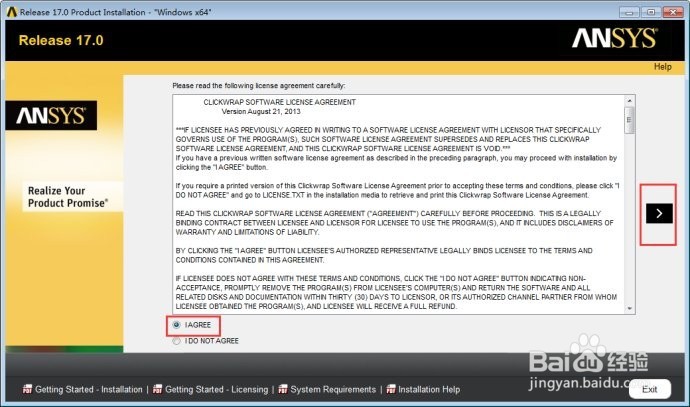Viewport: 690px width, 407px height.
Task: Click the Exit button
Action: 650,389
